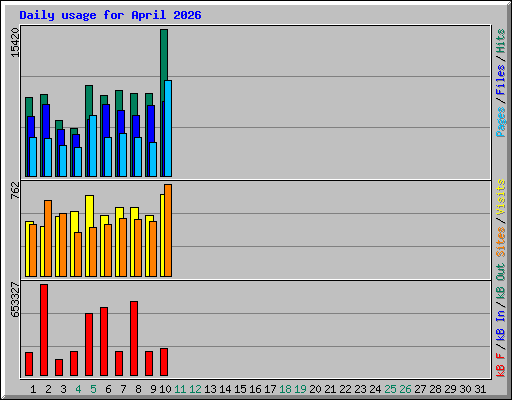Click day label 10 on the x-axis
Viewport: 512px width, 400px height.
[x=165, y=389]
